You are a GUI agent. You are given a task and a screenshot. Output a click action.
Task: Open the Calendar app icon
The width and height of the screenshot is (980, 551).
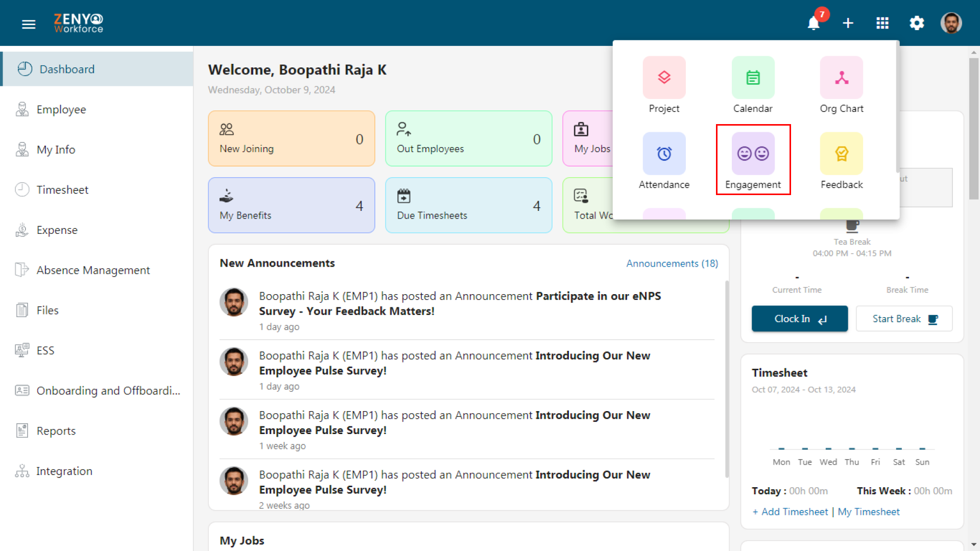[753, 78]
